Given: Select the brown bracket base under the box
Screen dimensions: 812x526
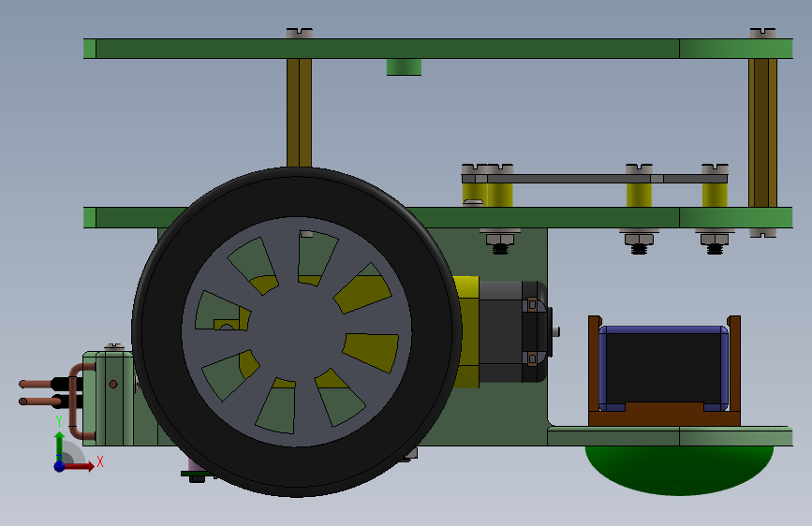Looking at the screenshot, I should 664,416.
